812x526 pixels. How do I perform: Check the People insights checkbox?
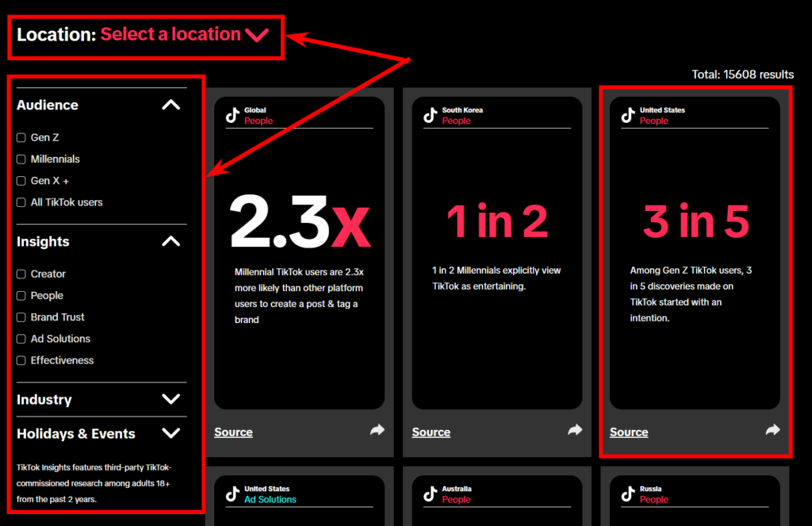click(x=21, y=296)
